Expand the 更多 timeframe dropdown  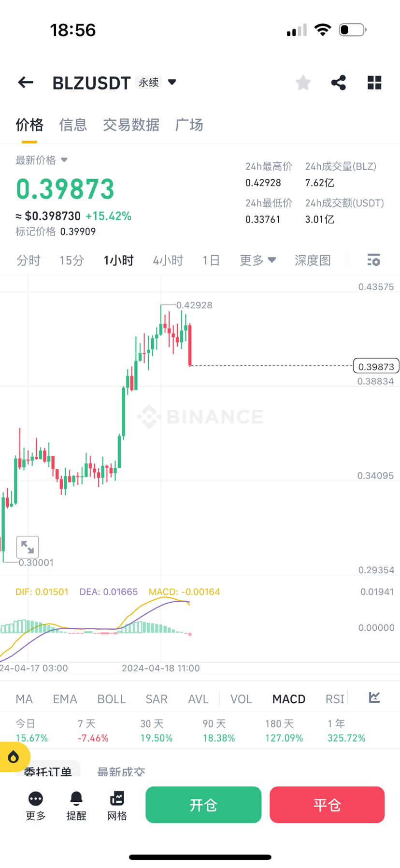(x=257, y=260)
